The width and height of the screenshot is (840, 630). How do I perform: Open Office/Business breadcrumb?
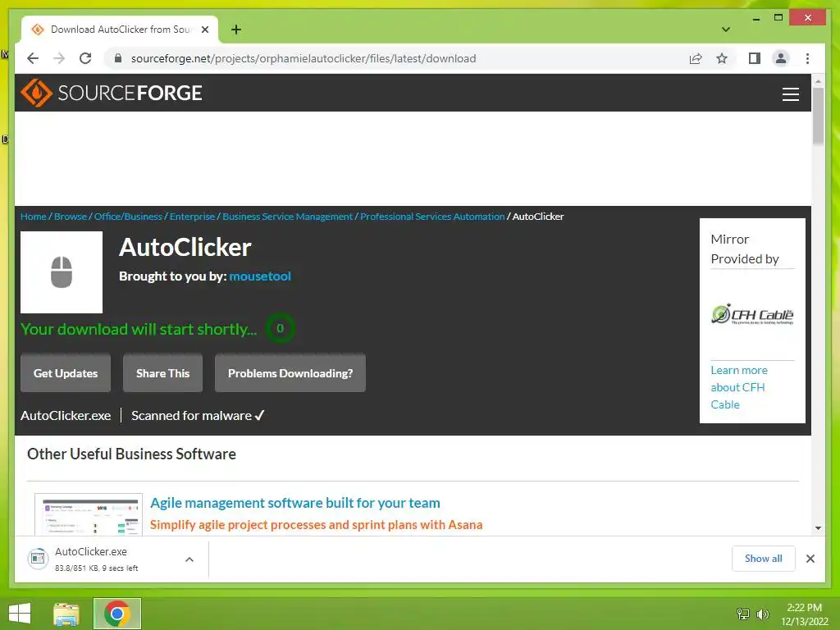point(128,217)
